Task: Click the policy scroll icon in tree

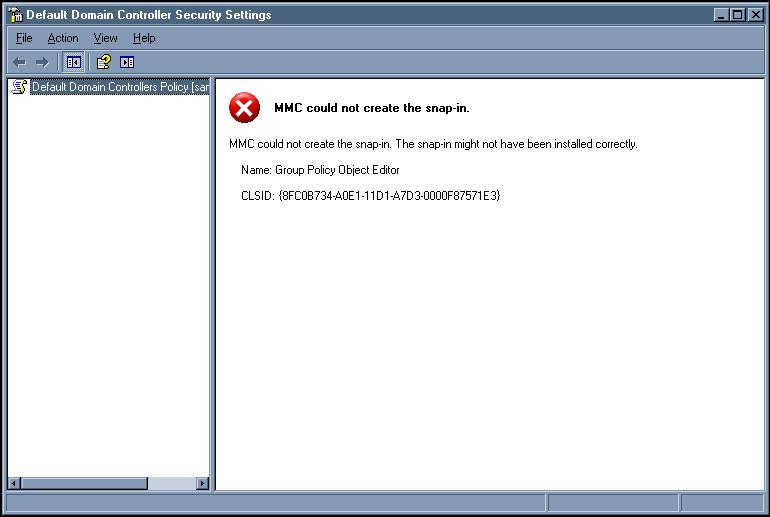Action: point(19,87)
